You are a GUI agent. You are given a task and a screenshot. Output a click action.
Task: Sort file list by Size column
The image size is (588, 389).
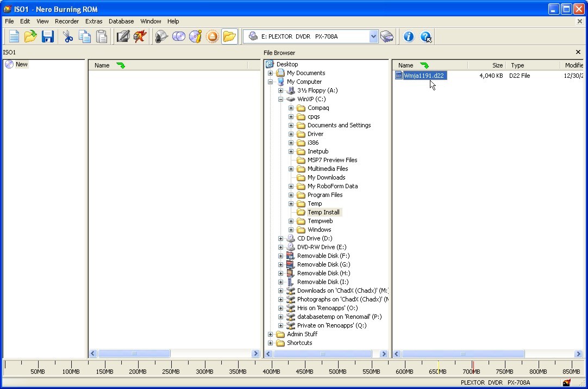[x=487, y=65]
